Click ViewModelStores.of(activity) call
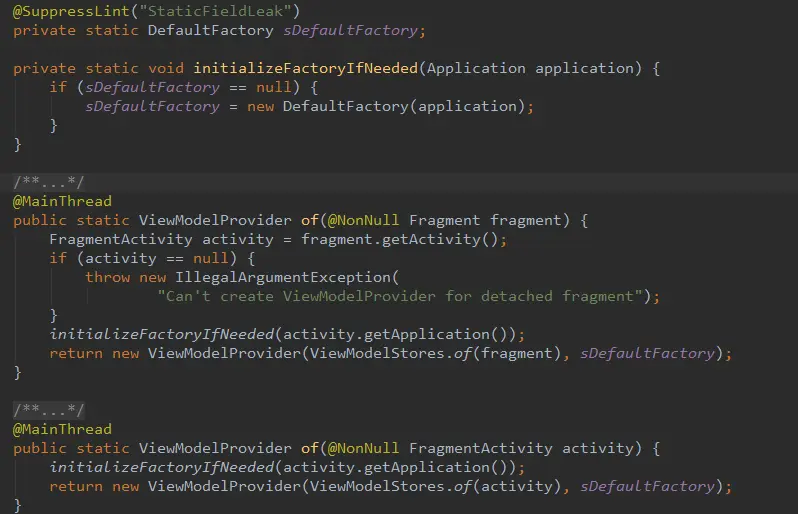Screen dimensions: 798x514 tap(436, 486)
